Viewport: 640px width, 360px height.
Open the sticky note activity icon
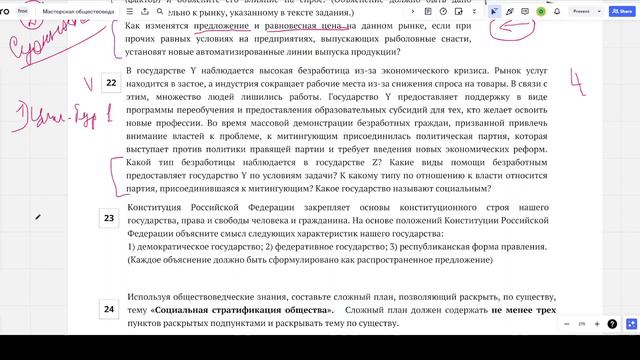(459, 11)
